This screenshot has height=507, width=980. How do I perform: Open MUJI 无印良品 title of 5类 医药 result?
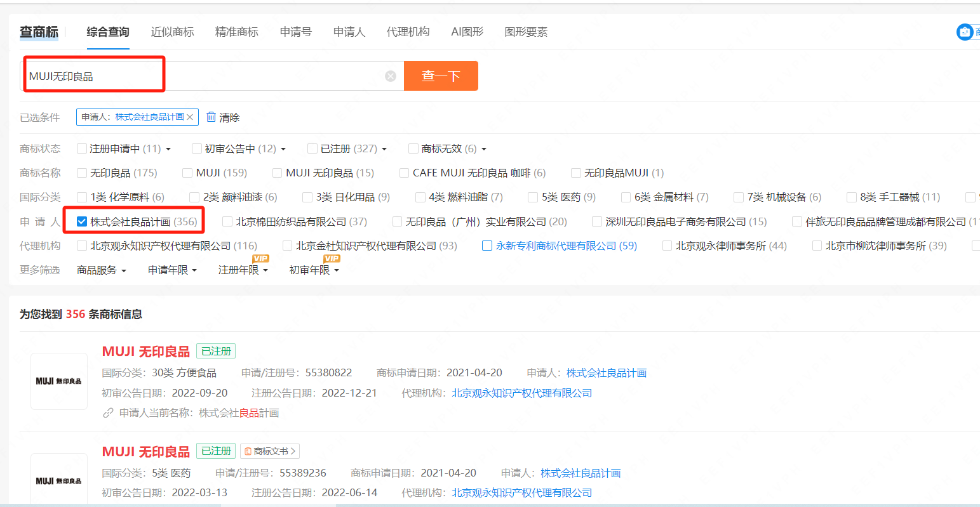[146, 452]
